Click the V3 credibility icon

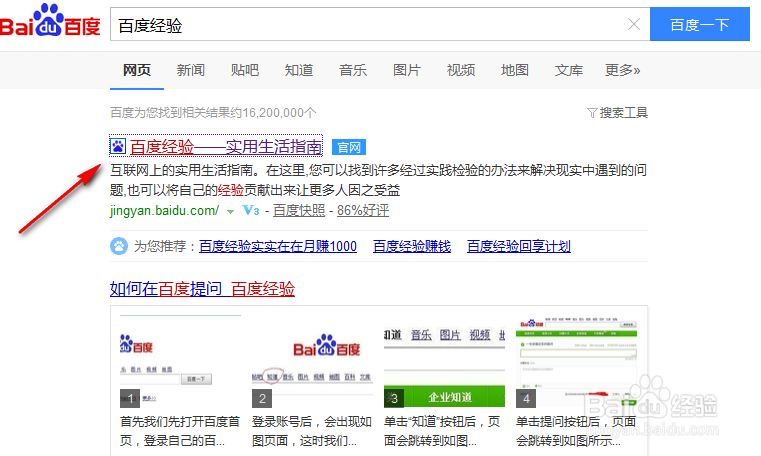pos(251,211)
